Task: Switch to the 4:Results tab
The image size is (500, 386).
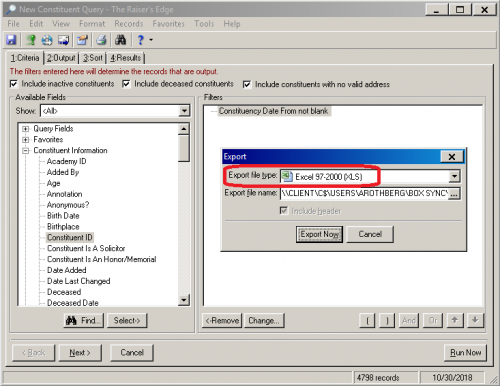Action: click(126, 58)
